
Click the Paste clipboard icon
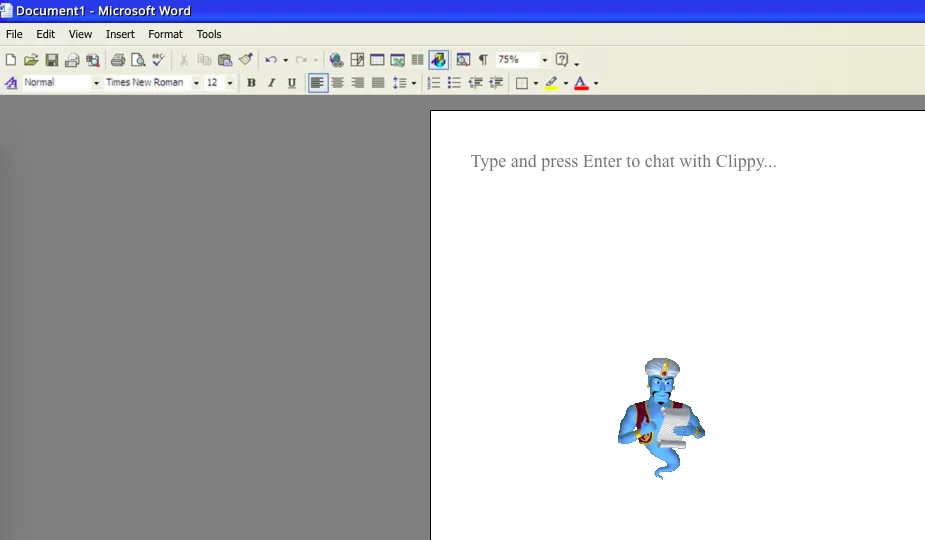point(225,60)
